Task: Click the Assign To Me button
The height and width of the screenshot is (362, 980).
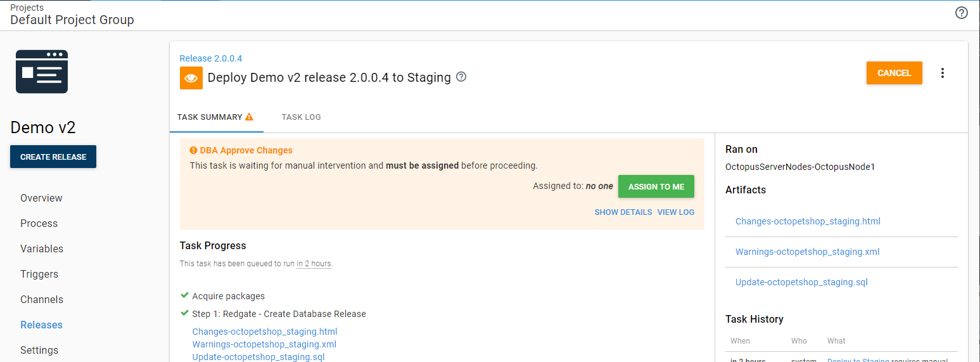Action: [x=656, y=186]
